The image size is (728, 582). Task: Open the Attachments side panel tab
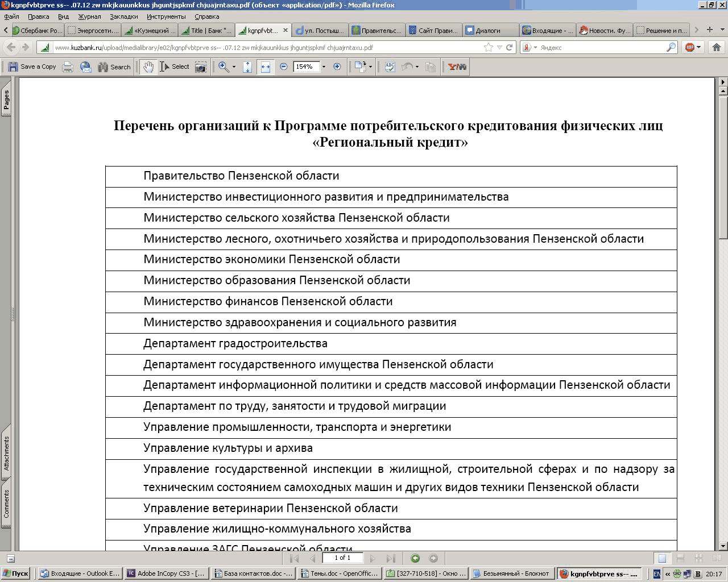point(6,452)
